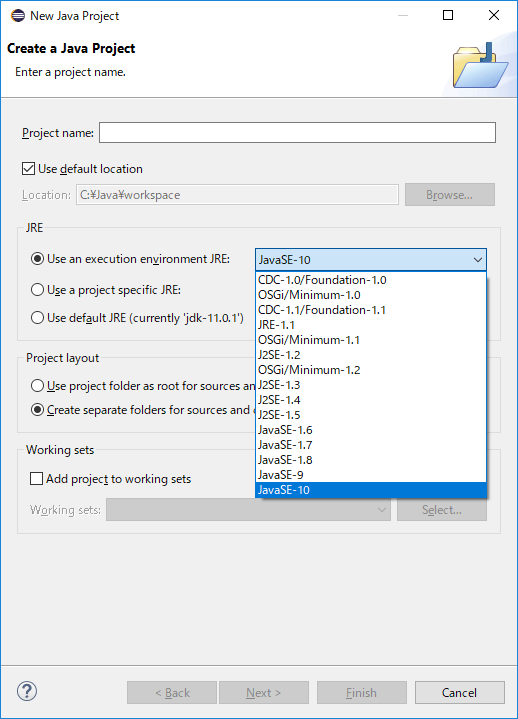Maximize the New Java Project dialog
Viewport: 518px width, 719px height.
tap(448, 15)
